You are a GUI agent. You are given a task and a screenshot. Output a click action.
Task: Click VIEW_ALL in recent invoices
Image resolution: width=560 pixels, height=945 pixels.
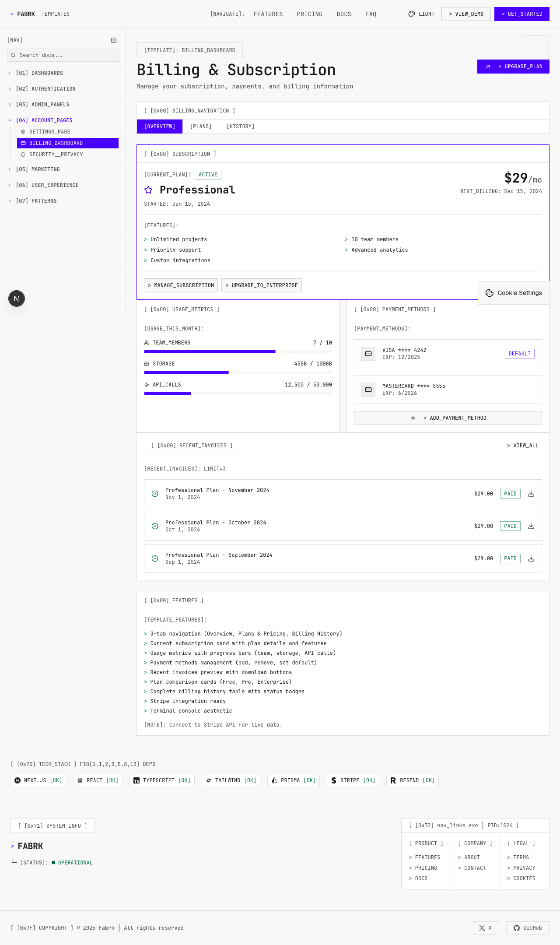[x=523, y=446]
